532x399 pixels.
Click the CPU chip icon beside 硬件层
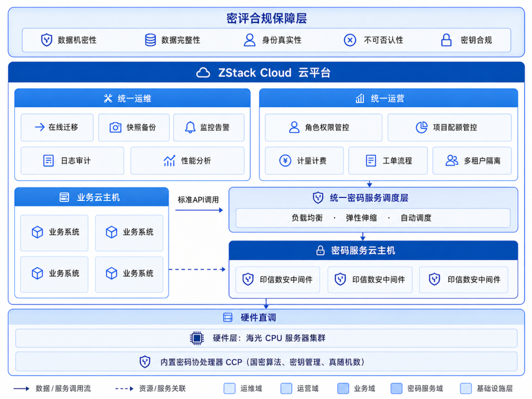coord(197,338)
